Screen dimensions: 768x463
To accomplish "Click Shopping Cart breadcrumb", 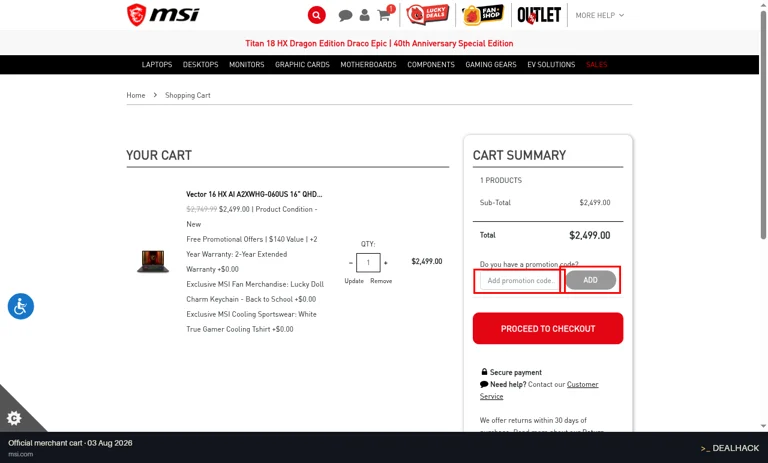I will click(x=188, y=95).
